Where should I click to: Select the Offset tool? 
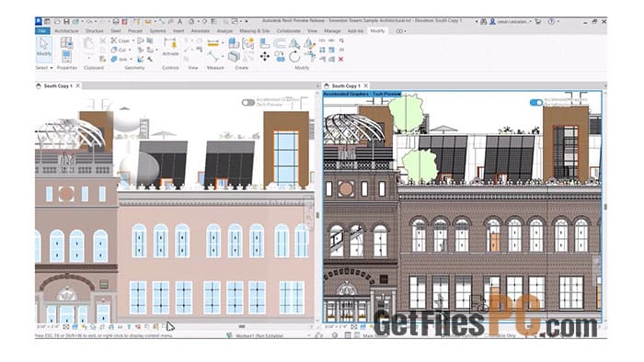(280, 43)
